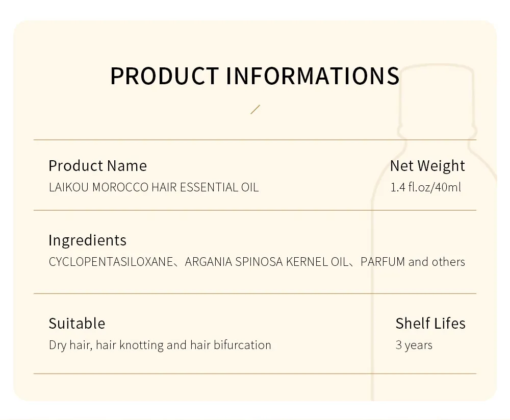Click ARGANIA SPINOSA KERNEL OIL ingredient

(266, 262)
